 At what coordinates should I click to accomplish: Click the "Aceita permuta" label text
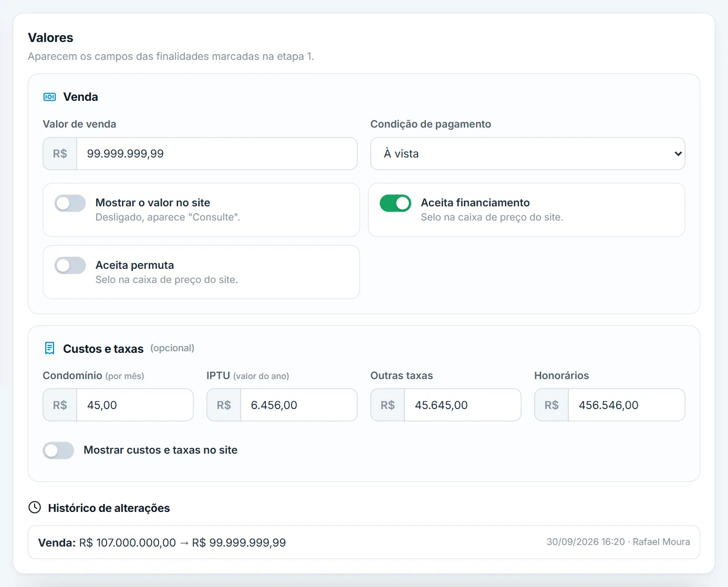pyautogui.click(x=134, y=265)
